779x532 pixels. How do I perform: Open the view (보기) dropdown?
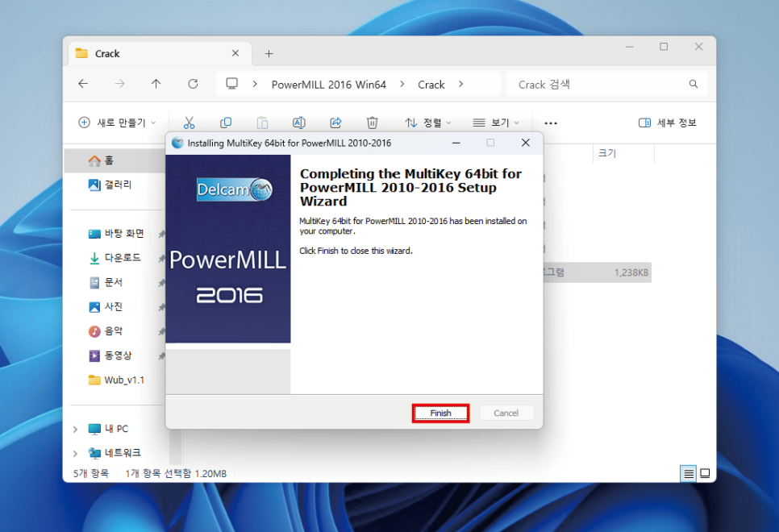pyautogui.click(x=496, y=123)
